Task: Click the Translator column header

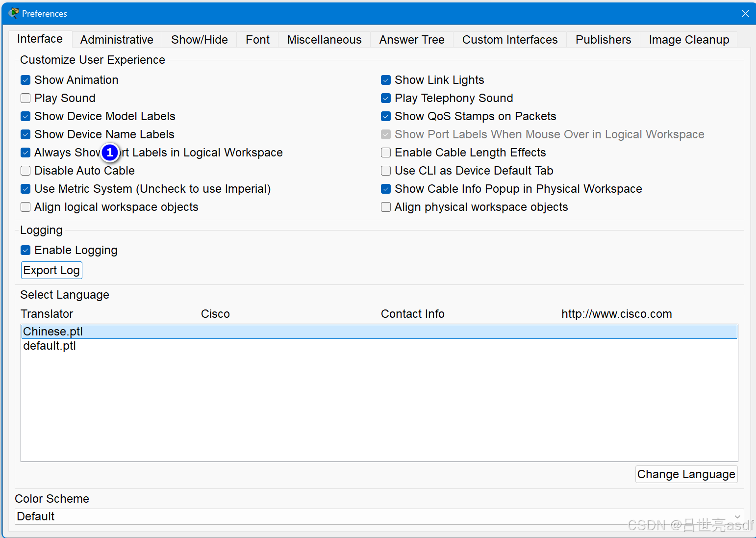Action: (x=47, y=314)
